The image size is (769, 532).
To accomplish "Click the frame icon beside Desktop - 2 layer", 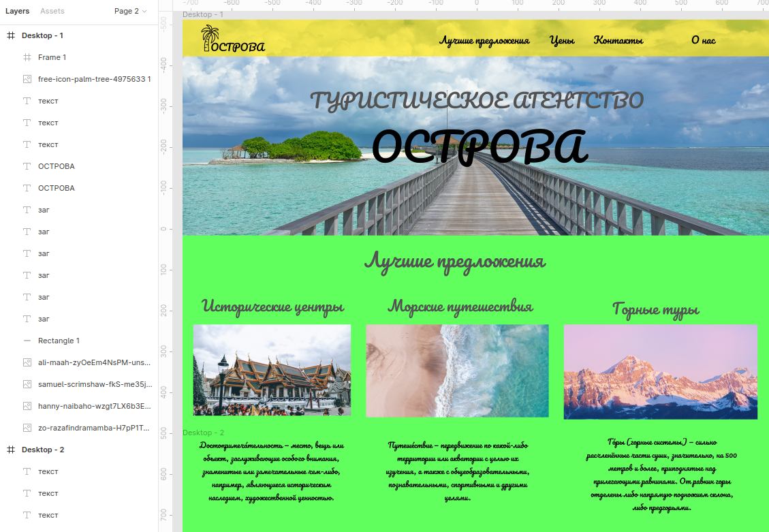I will [x=11, y=450].
